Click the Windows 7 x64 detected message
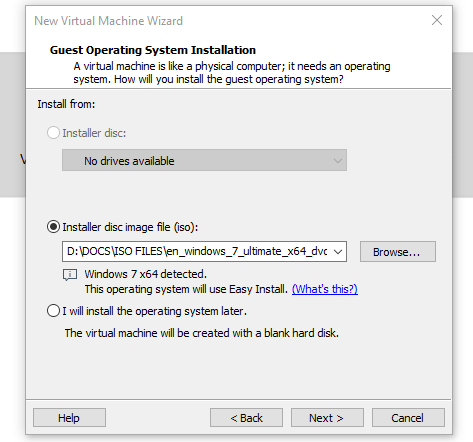This screenshot has height=442, width=473. (x=146, y=274)
